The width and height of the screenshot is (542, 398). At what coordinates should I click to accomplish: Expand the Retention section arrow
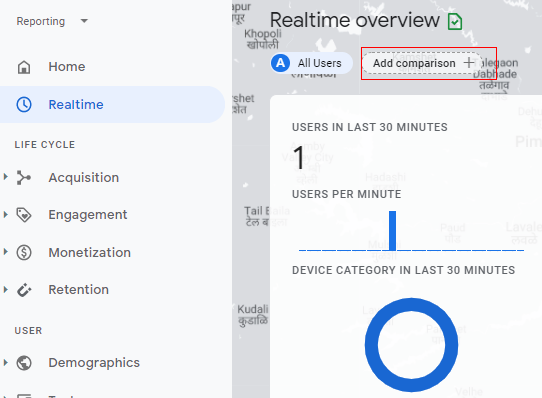click(x=5, y=289)
